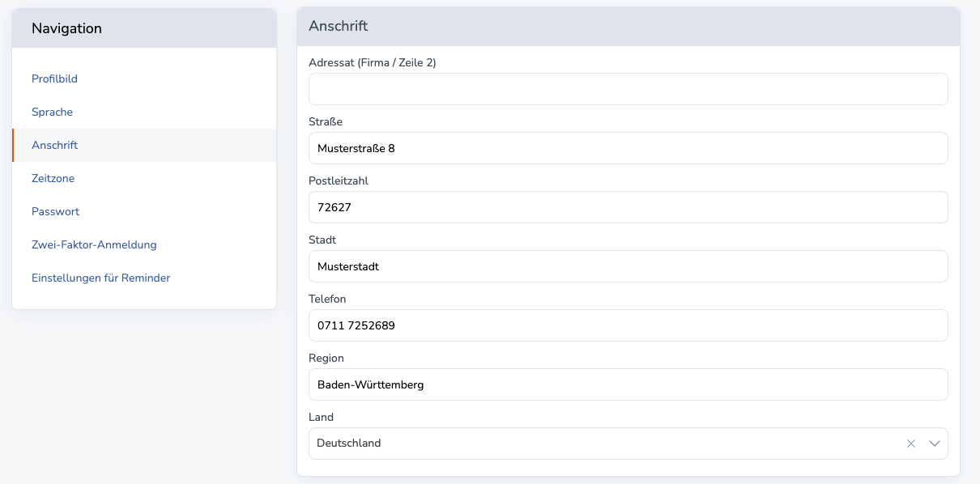980x484 pixels.
Task: Click the Postleitzahl field containing 72627
Action: pyautogui.click(x=628, y=207)
